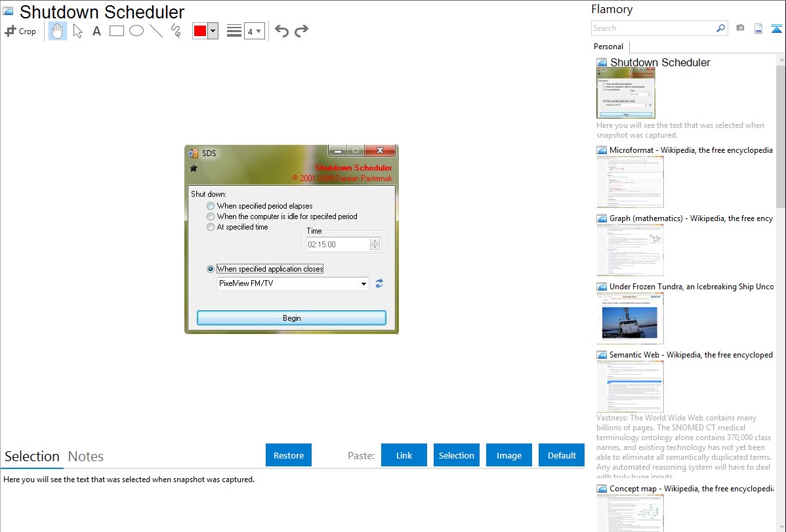The width and height of the screenshot is (786, 532).
Task: Click the icon beside Microformat entry
Action: [x=602, y=150]
